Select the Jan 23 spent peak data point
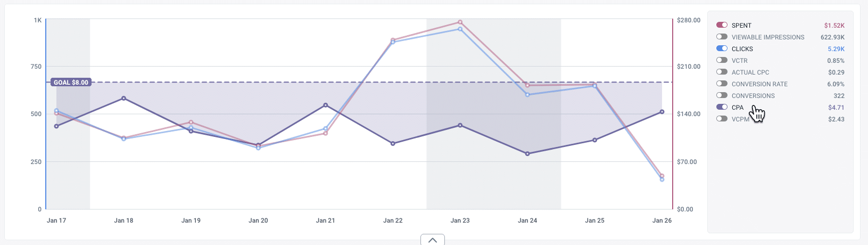The image size is (868, 245). pyautogui.click(x=460, y=22)
